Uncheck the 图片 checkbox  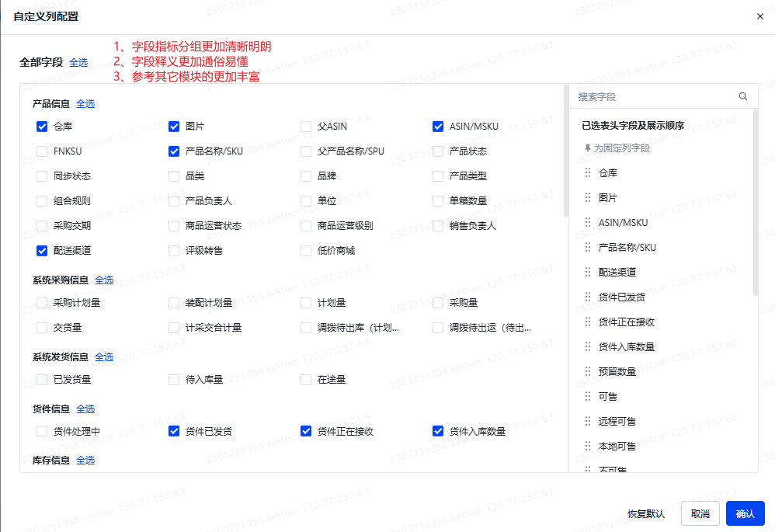pos(174,127)
